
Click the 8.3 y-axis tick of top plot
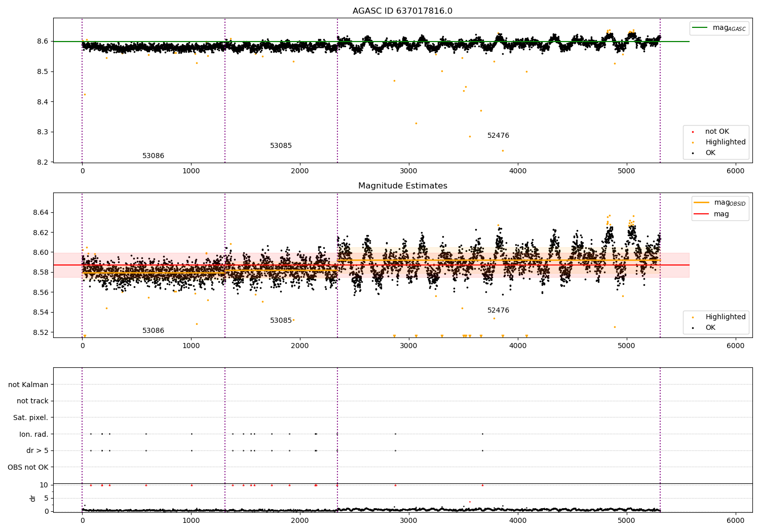44,132
